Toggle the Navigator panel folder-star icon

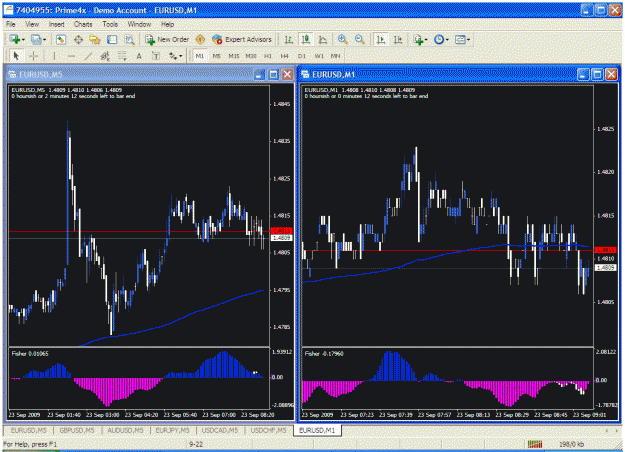pyautogui.click(x=95, y=39)
